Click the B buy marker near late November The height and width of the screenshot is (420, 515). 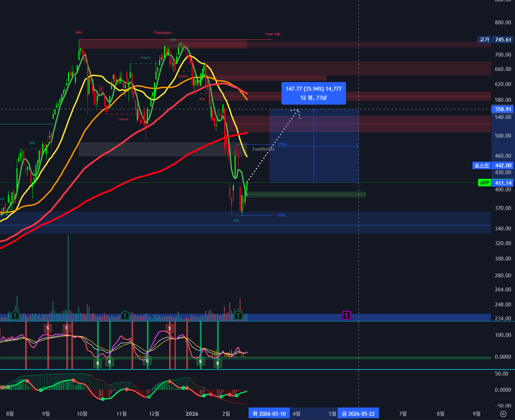147,361
